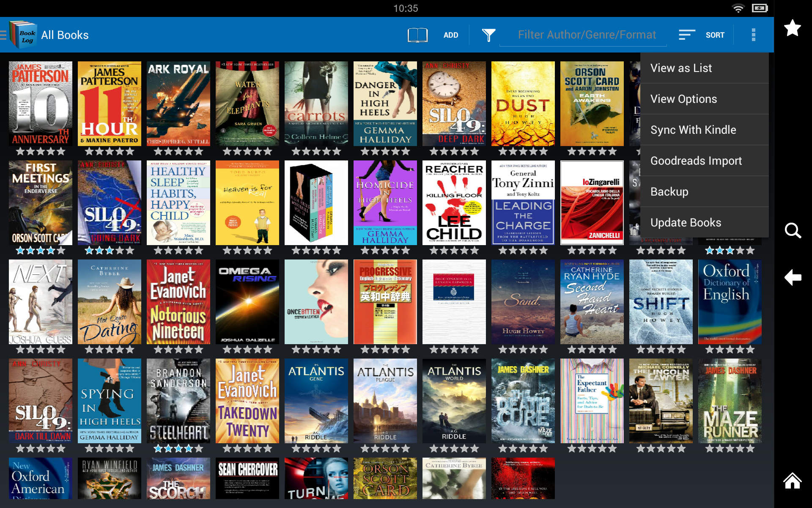812x508 pixels.
Task: Rate '10th Anniversary' five stars
Action: [x=60, y=151]
